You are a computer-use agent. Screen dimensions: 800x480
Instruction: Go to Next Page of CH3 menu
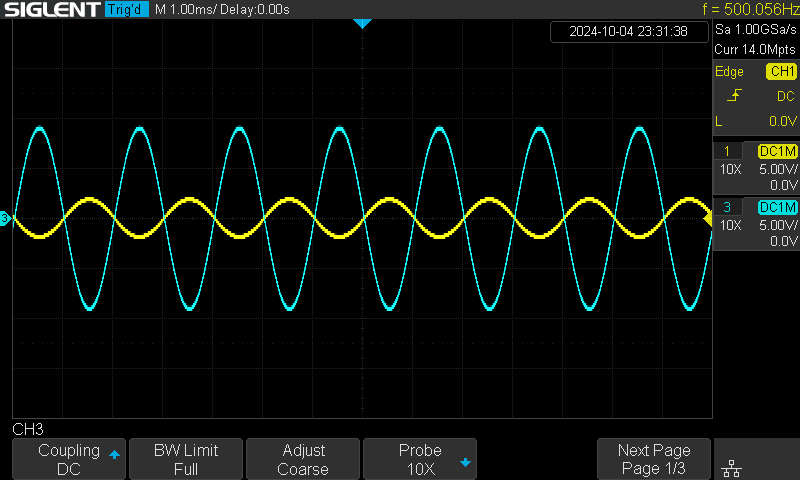[x=653, y=459]
